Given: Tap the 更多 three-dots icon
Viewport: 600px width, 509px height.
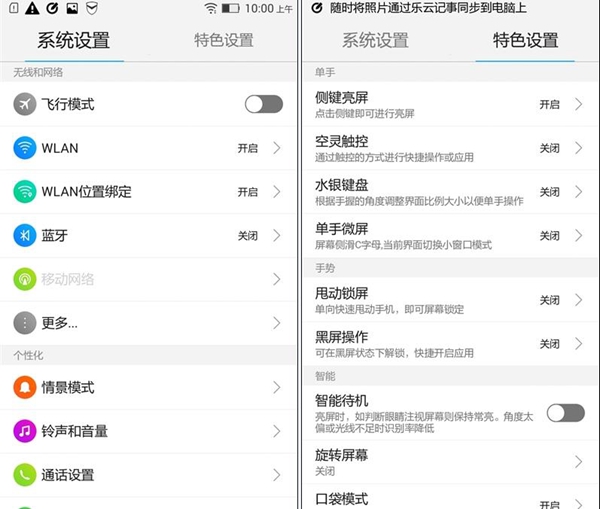Looking at the screenshot, I should [x=25, y=322].
